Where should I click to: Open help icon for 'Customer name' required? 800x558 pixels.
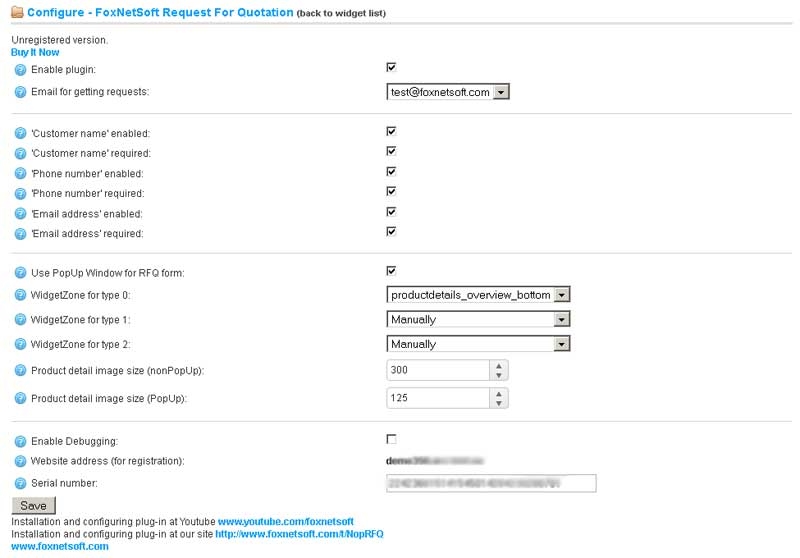[x=20, y=154]
